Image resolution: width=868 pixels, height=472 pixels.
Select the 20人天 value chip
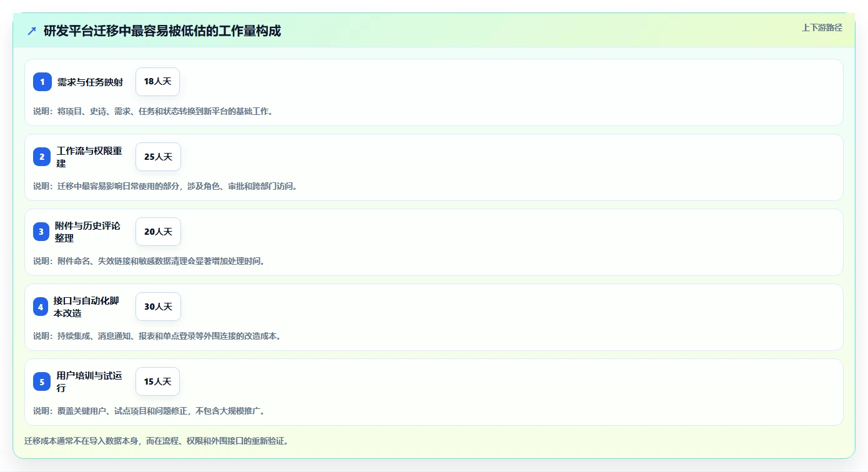pos(158,232)
